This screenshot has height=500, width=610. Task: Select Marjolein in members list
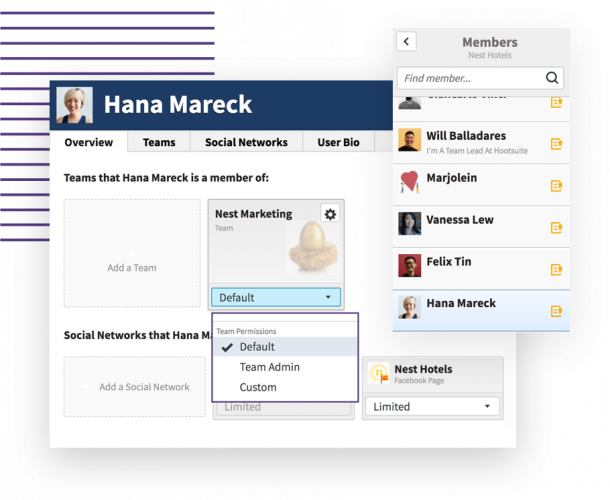[x=481, y=184]
